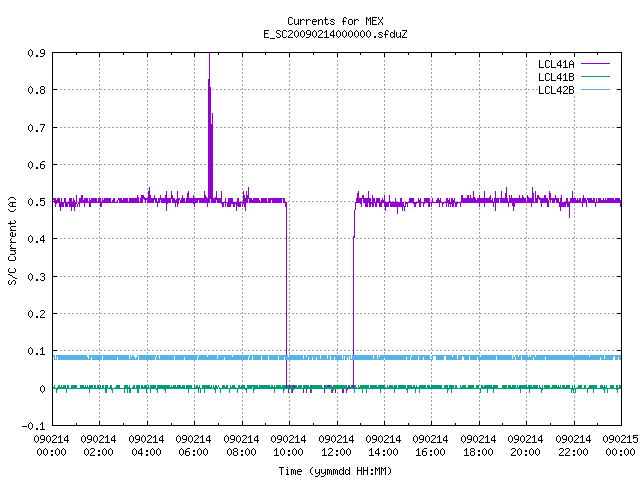Click the 0.5 y-axis tick label
640x480 pixels.
[x=37, y=202]
